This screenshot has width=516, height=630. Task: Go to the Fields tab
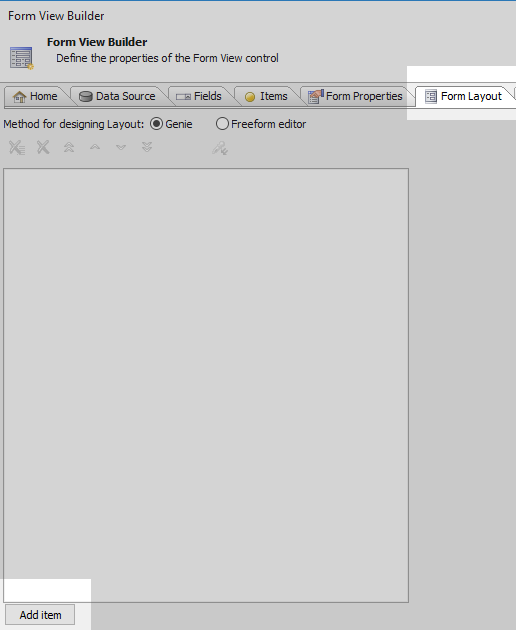[x=199, y=96]
